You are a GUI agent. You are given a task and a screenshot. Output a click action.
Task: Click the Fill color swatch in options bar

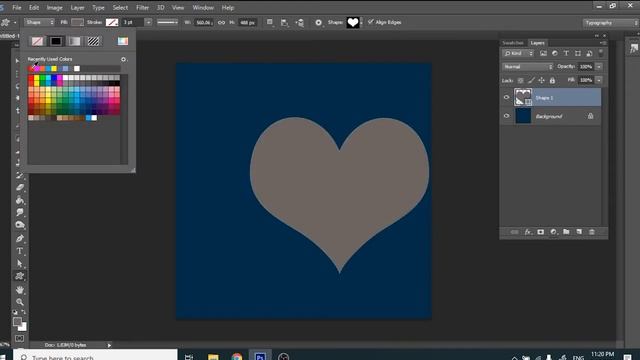click(x=77, y=22)
